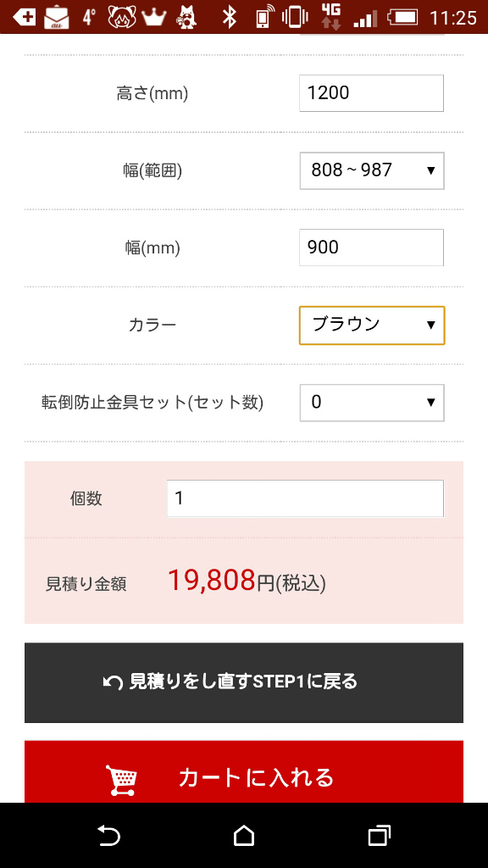The height and width of the screenshot is (868, 488).
Task: Tap the battery indicator icon
Action: point(403,17)
